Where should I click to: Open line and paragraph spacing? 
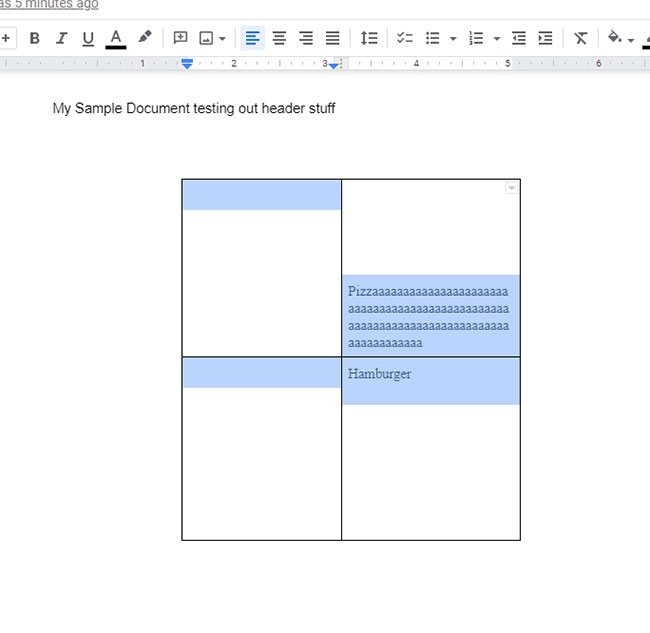369,38
